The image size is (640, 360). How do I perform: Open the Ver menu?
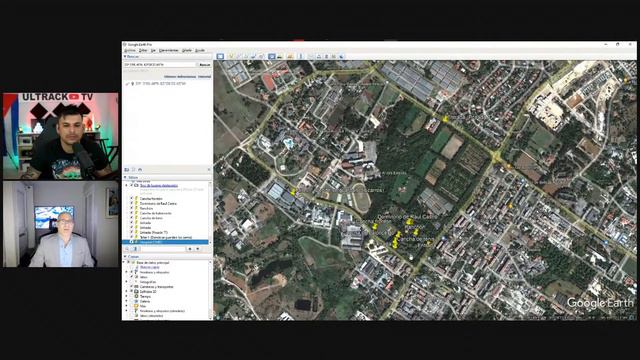[153, 50]
